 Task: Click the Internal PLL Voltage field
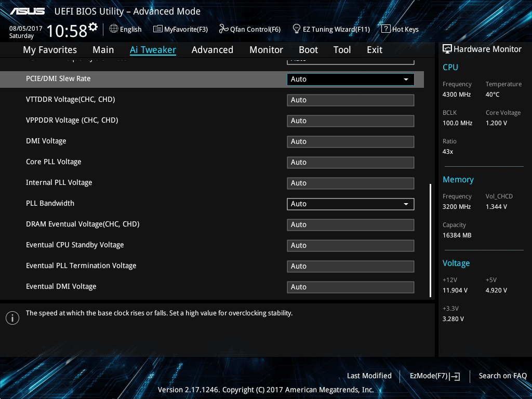[x=351, y=183]
